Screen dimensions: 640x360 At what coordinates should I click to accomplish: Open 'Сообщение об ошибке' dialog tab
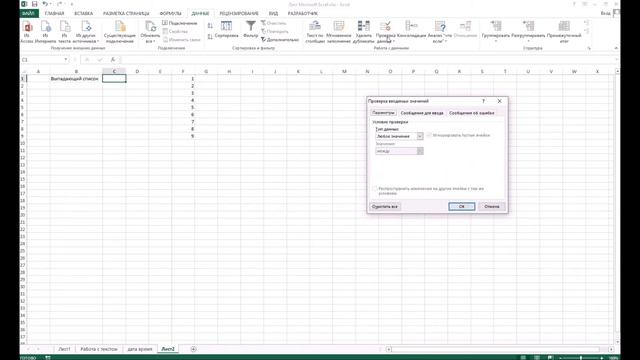point(471,113)
